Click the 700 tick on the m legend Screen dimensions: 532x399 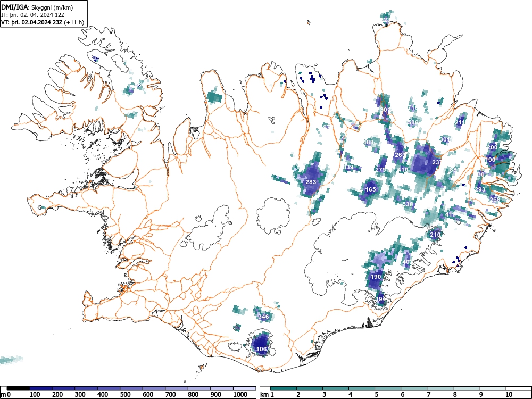(171, 395)
